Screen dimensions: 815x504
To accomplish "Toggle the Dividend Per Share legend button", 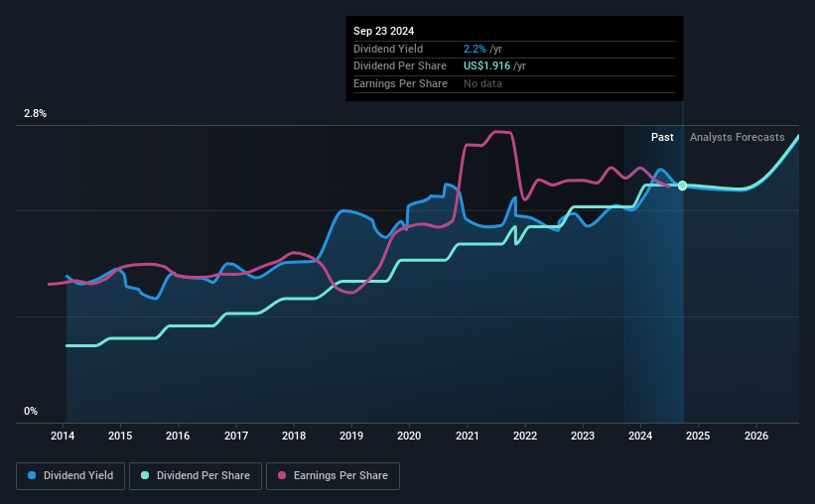I will coord(196,476).
